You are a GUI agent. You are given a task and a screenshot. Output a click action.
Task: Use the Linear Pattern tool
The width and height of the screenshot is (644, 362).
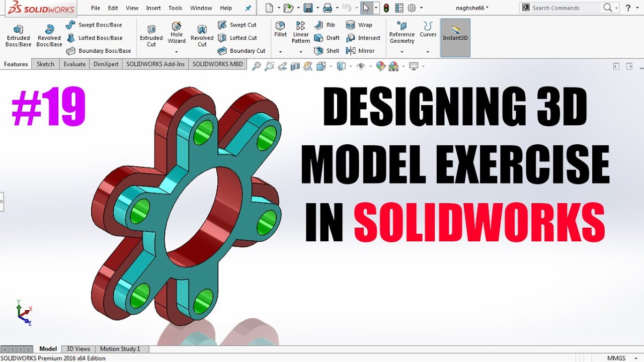pyautogui.click(x=301, y=33)
